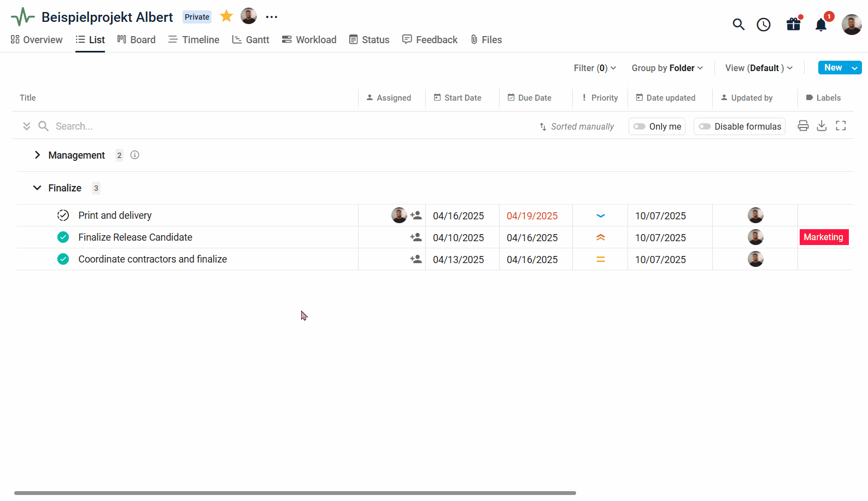
Task: Enter fullscreen mode with expand icon
Action: point(841,126)
